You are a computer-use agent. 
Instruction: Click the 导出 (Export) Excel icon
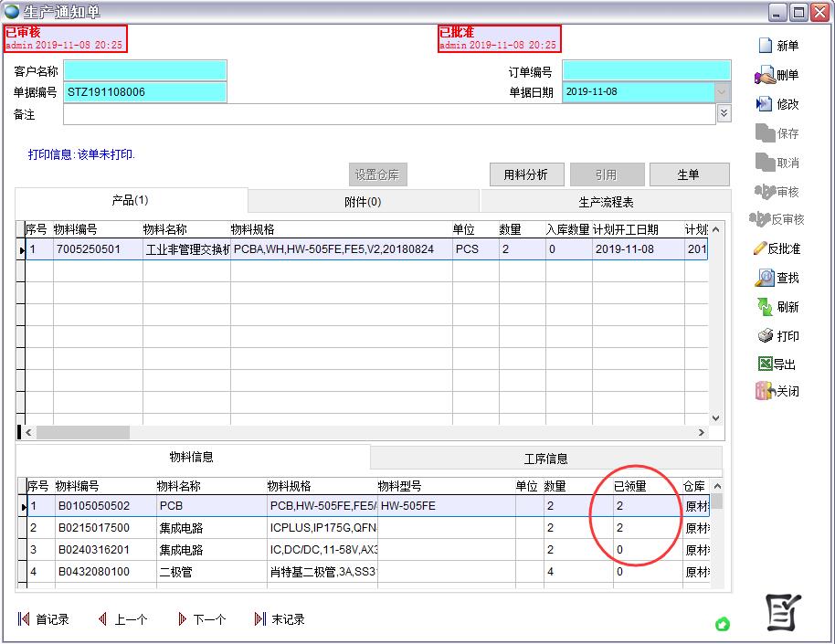click(x=765, y=364)
